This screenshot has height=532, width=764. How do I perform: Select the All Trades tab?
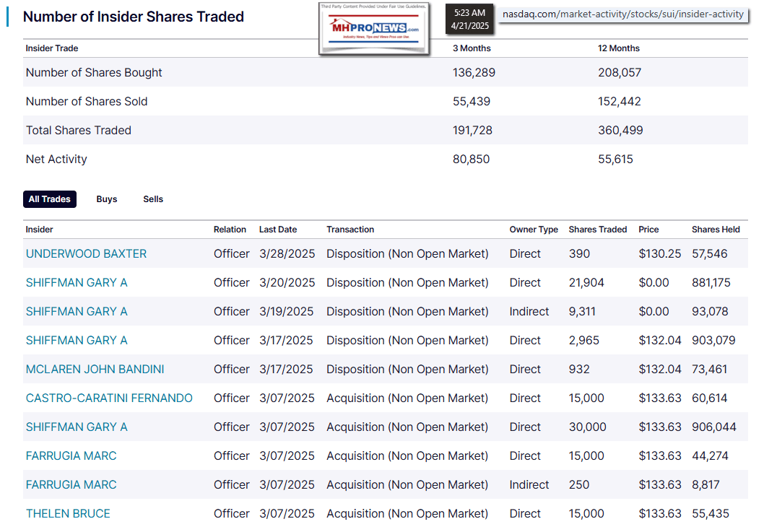50,199
